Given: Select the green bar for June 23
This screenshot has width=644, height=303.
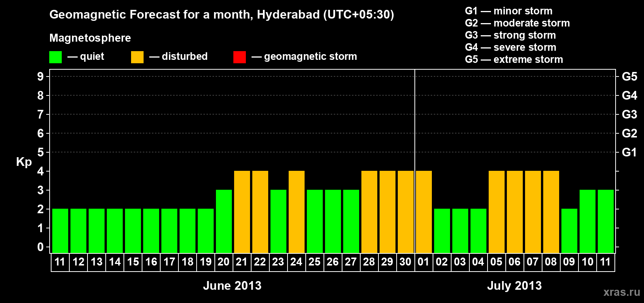Looking at the screenshot, I should 278,221.
